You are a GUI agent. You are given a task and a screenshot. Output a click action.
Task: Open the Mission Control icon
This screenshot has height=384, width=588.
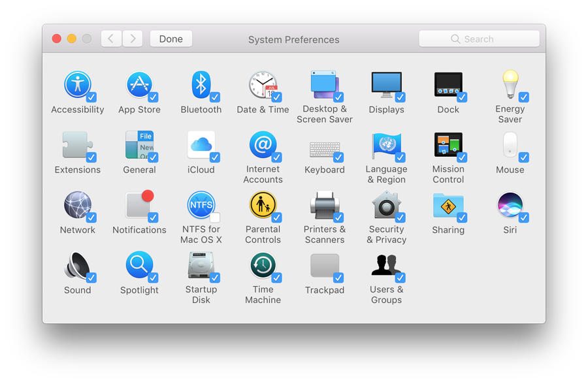click(448, 145)
